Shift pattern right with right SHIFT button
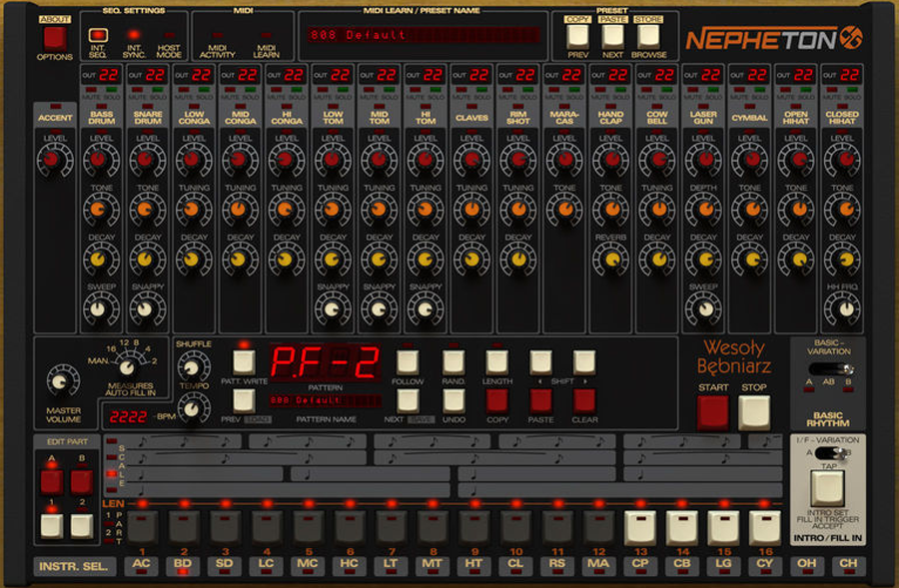Screen dimensions: 899x588 [x=584, y=362]
